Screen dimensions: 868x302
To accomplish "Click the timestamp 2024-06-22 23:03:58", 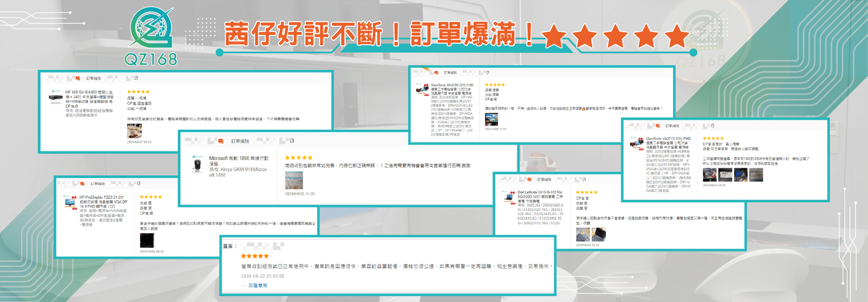I will tap(262, 276).
